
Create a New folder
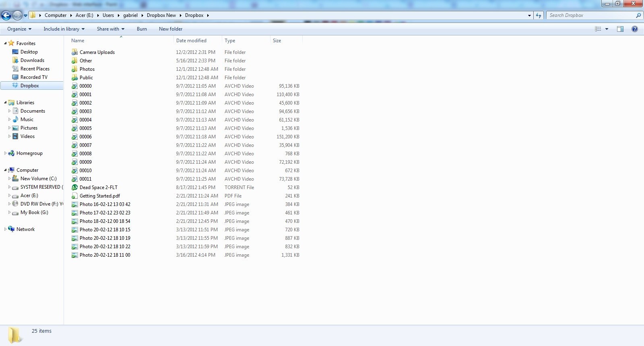171,29
